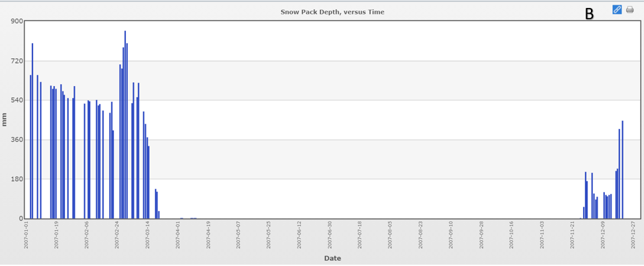Click the large letter B label
This screenshot has height=266, width=644.
pos(589,13)
